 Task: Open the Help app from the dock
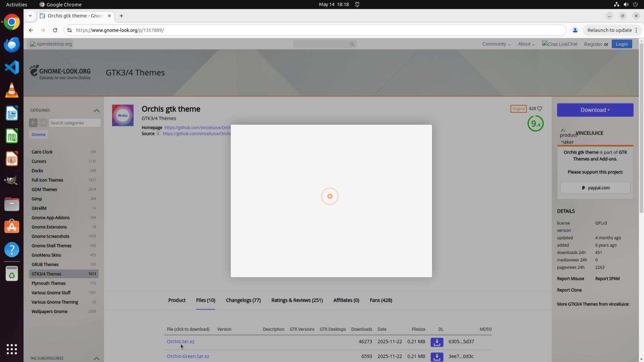pos(11,250)
